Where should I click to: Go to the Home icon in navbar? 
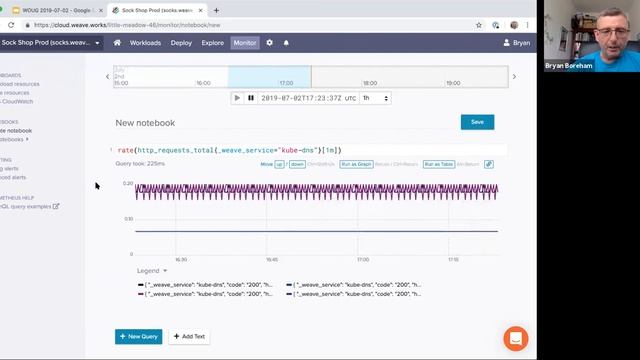pyautogui.click(x=117, y=42)
